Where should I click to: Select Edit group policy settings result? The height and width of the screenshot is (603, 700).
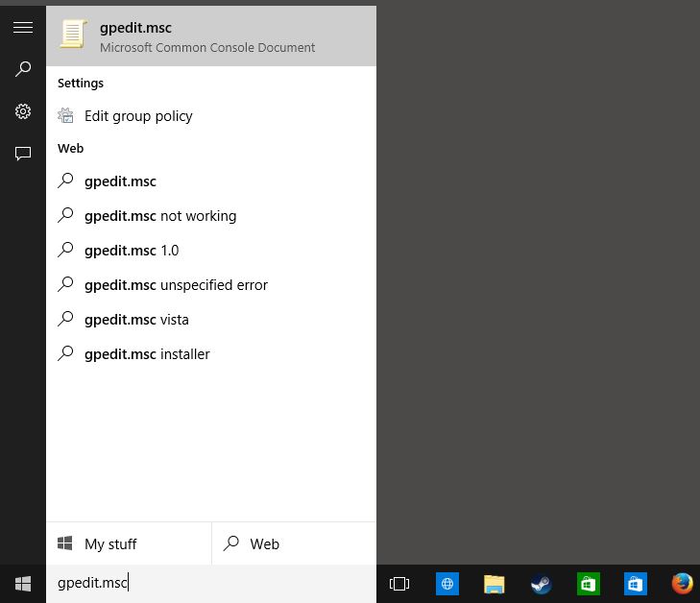click(x=211, y=116)
